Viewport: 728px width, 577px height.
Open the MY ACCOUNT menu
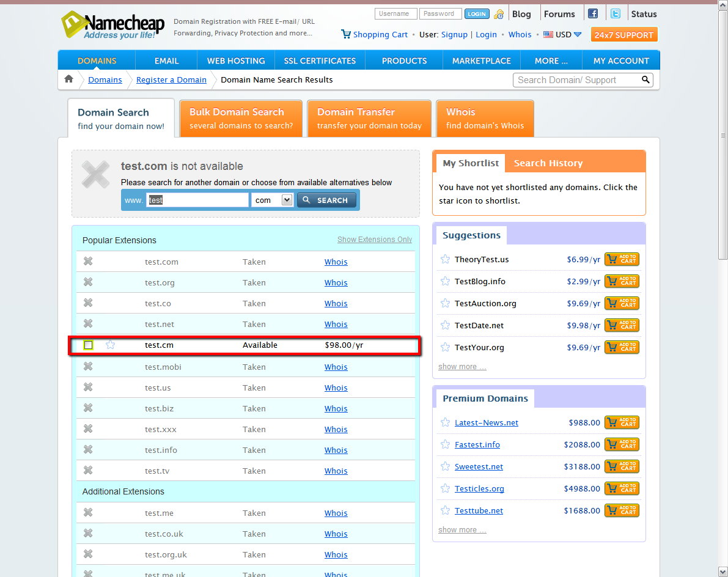[621, 61]
